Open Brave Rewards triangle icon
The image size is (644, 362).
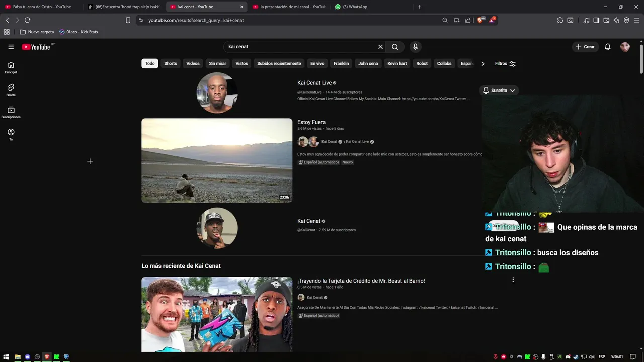point(492,20)
